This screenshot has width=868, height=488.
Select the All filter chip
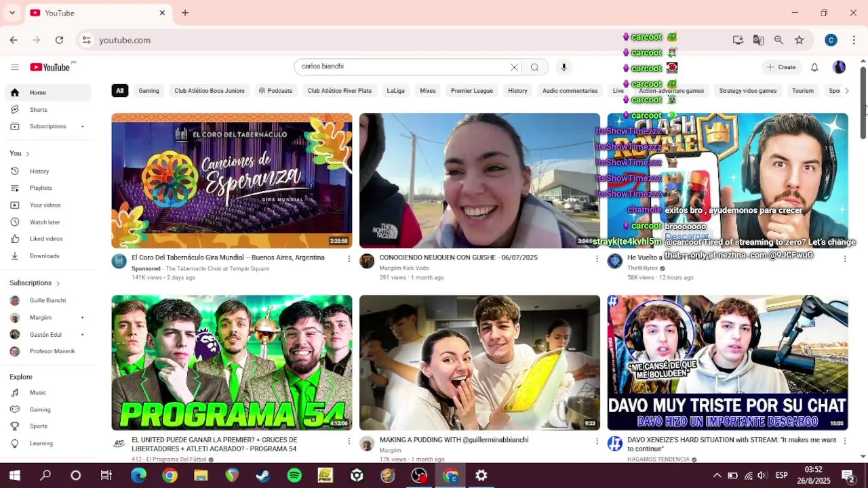[x=119, y=91]
